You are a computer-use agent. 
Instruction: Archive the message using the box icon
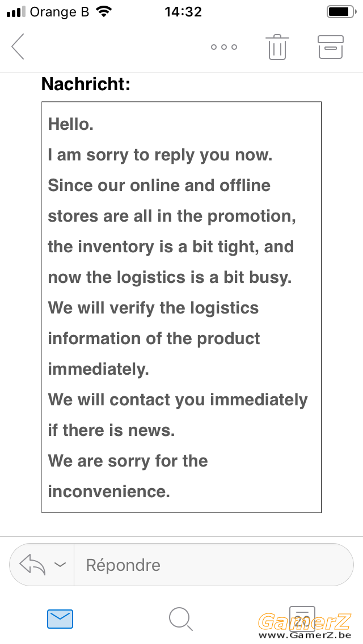[331, 47]
